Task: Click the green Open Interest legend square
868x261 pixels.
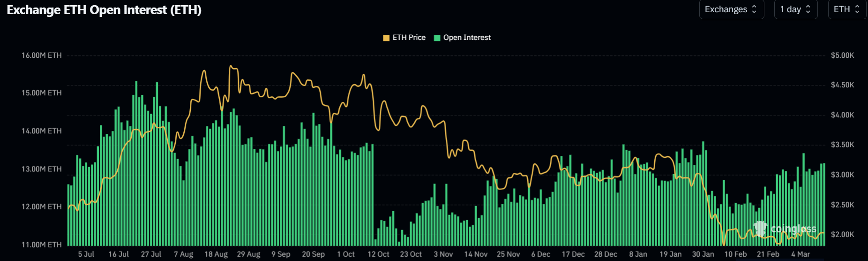Action: click(437, 38)
